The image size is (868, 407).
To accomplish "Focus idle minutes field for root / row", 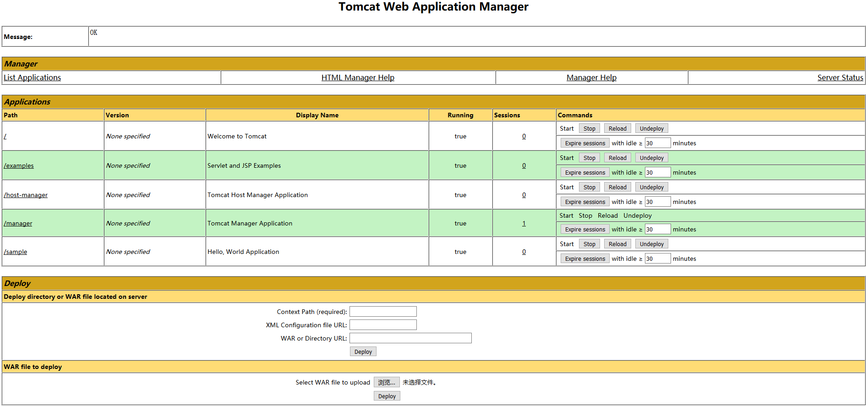I will click(x=658, y=143).
